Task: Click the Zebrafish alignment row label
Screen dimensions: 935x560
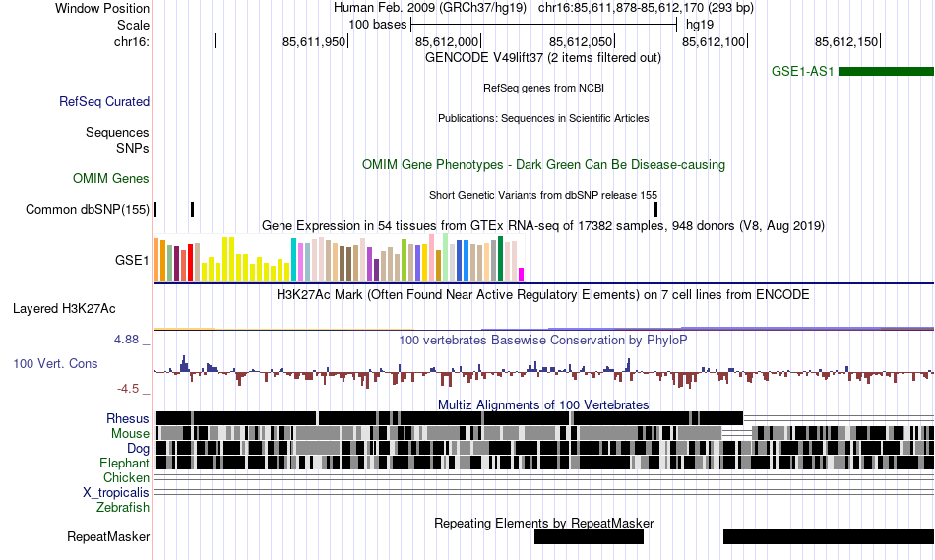Action: pos(123,507)
